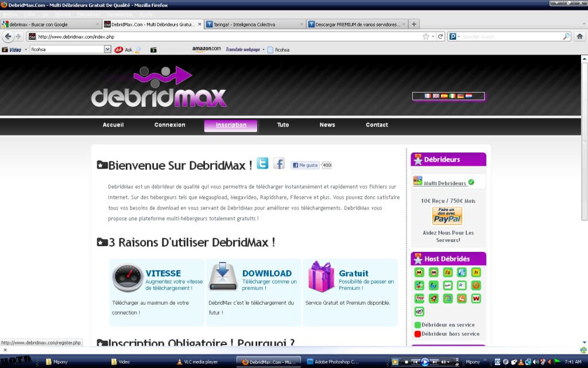Open the Multi Debrideurs link
This screenshot has width=588, height=368.
pyautogui.click(x=445, y=183)
